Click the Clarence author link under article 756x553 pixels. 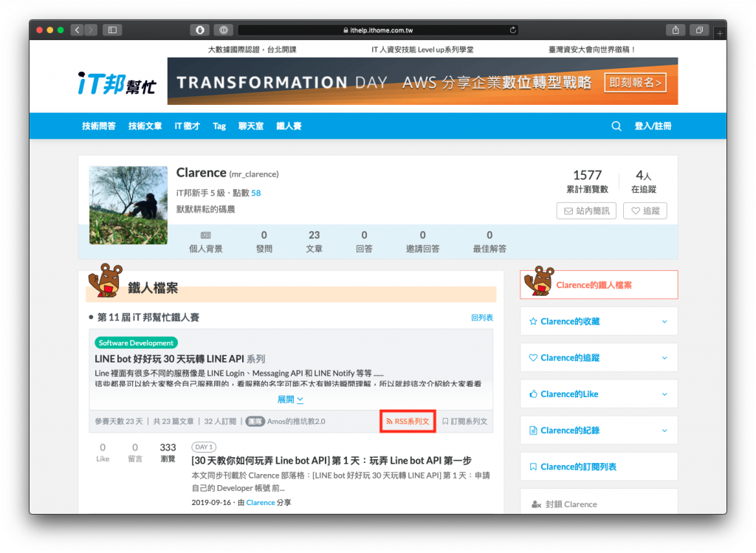click(x=261, y=502)
